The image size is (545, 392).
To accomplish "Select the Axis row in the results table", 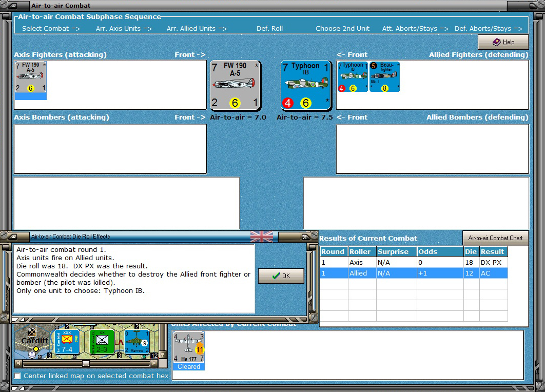I will 414,262.
